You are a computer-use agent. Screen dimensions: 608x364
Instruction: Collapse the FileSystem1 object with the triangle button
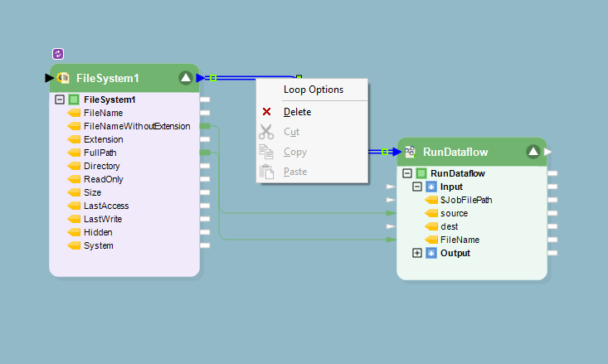tap(186, 78)
